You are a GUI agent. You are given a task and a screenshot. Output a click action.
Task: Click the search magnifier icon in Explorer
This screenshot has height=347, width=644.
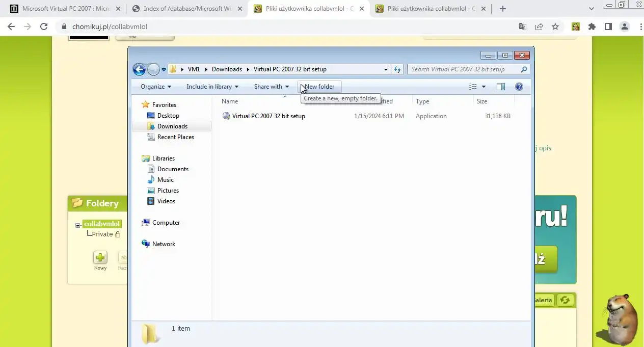click(x=524, y=69)
